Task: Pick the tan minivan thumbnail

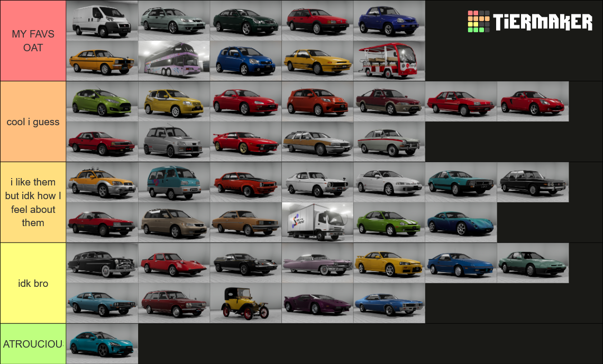Action: [174, 223]
